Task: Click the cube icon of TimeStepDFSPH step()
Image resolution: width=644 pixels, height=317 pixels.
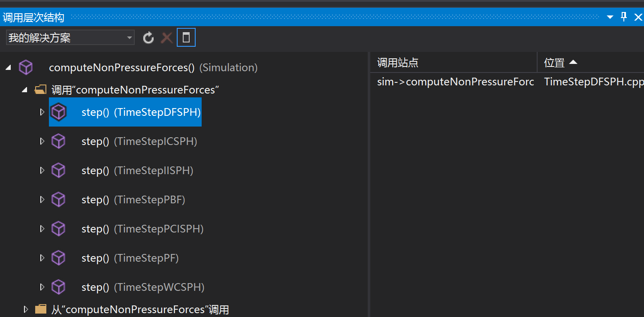Action: pos(58,112)
